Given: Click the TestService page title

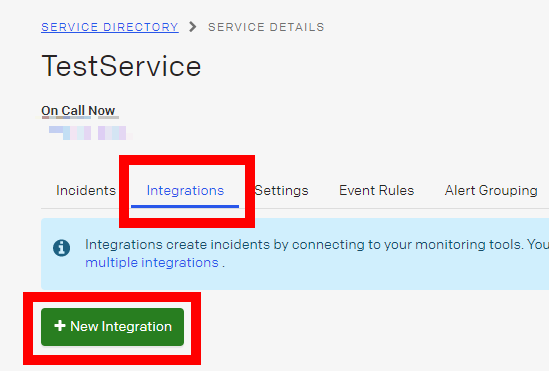Looking at the screenshot, I should pyautogui.click(x=121, y=66).
